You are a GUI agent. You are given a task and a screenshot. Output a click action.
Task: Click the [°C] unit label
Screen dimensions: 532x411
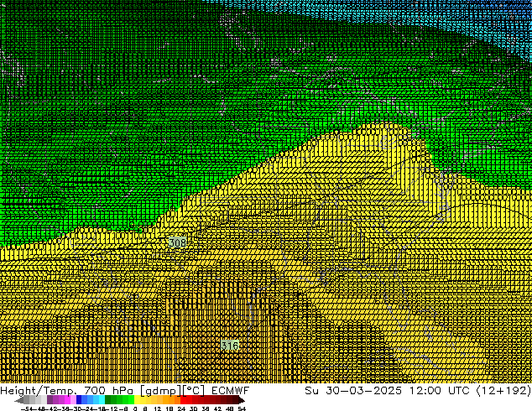[194, 391]
